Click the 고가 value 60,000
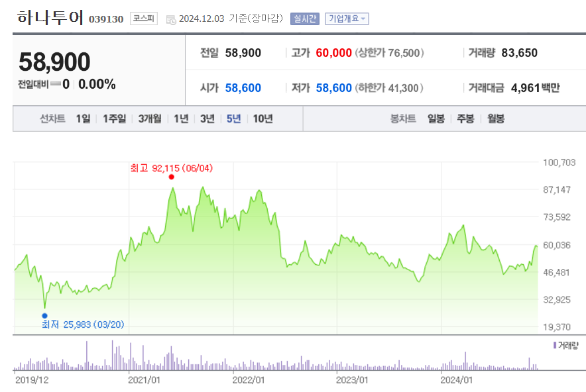Viewport: 586px width, 392px height. pyautogui.click(x=333, y=53)
